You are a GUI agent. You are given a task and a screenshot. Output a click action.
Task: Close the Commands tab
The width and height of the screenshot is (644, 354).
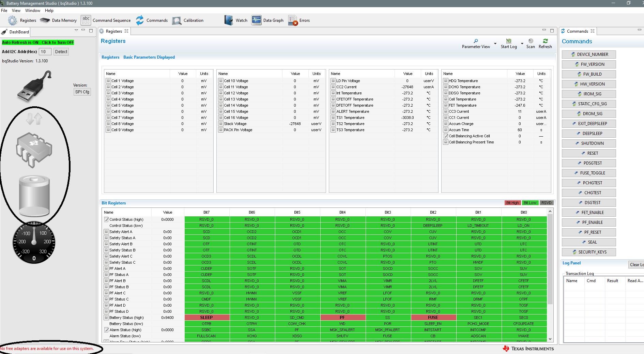pyautogui.click(x=593, y=31)
